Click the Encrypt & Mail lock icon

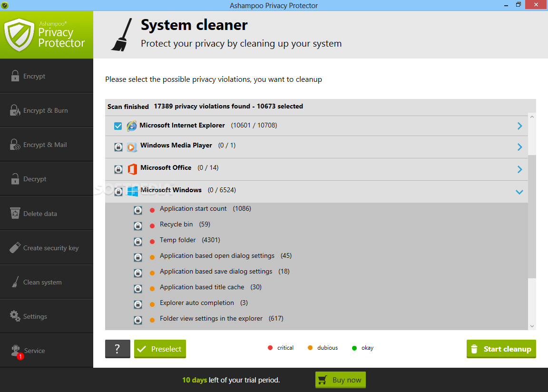pyautogui.click(x=15, y=144)
